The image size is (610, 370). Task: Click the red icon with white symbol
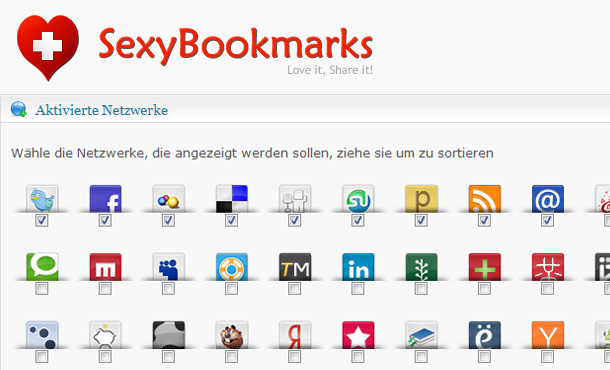click(x=548, y=267)
